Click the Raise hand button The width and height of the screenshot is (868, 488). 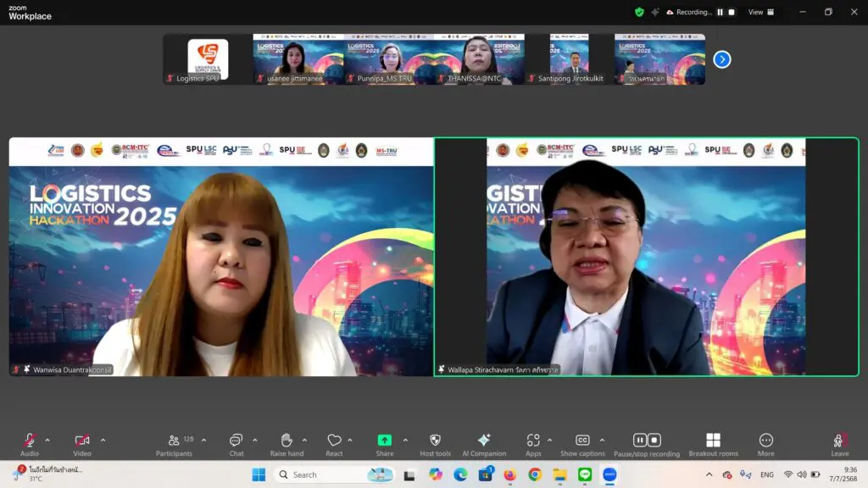287,445
